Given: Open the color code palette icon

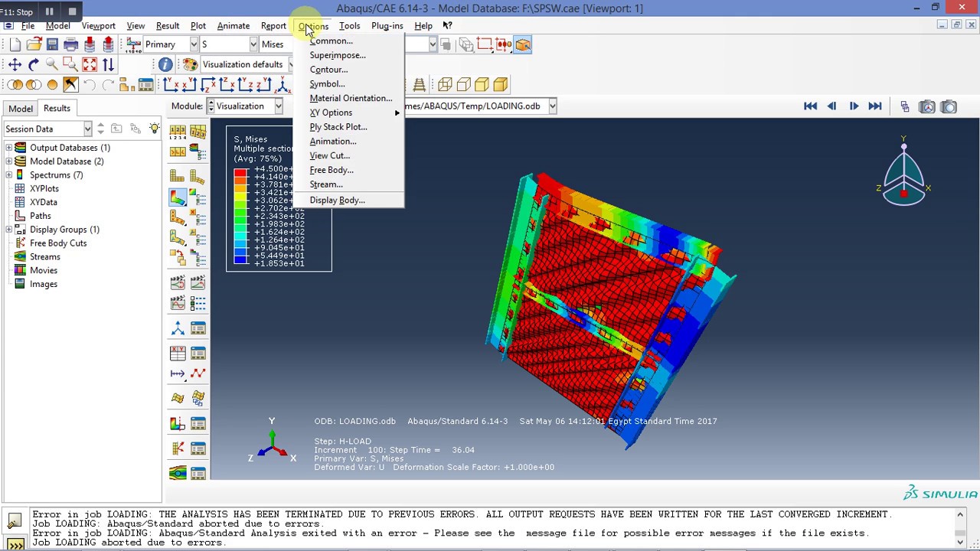Looking at the screenshot, I should tap(190, 65).
